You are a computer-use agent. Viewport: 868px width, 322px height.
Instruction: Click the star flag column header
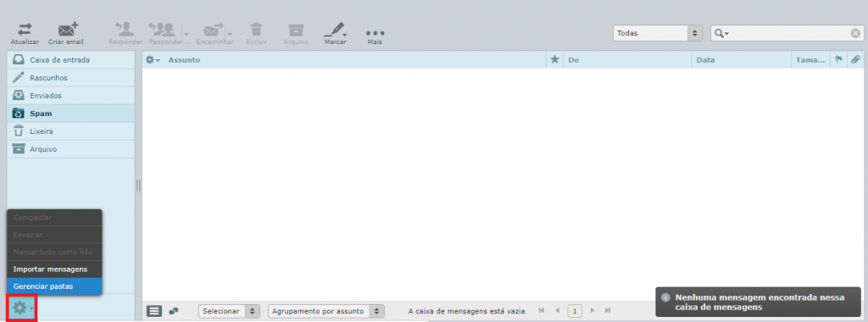[x=554, y=60]
